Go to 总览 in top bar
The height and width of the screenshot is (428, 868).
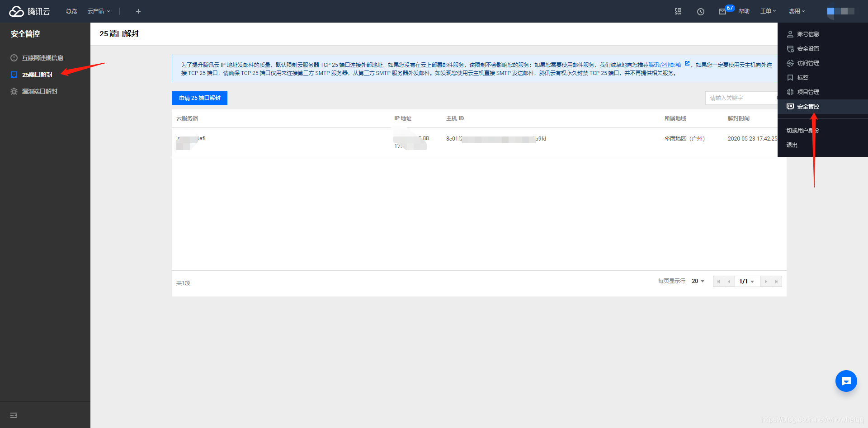pos(71,11)
